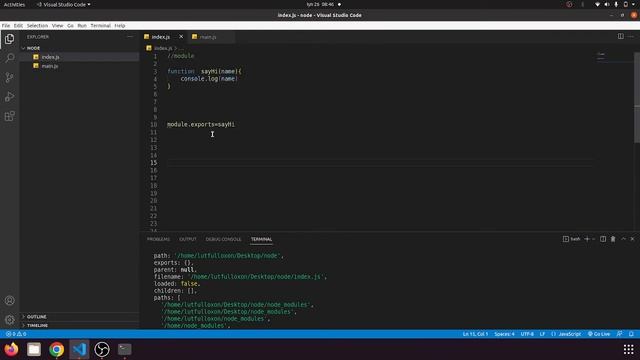Open the Selection menu
The width and height of the screenshot is (640, 360).
(37, 25)
